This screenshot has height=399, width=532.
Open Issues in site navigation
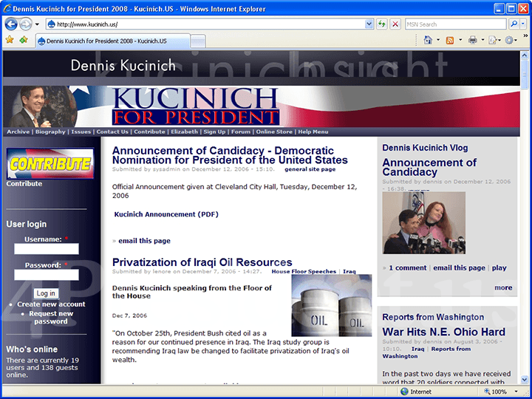(x=81, y=132)
